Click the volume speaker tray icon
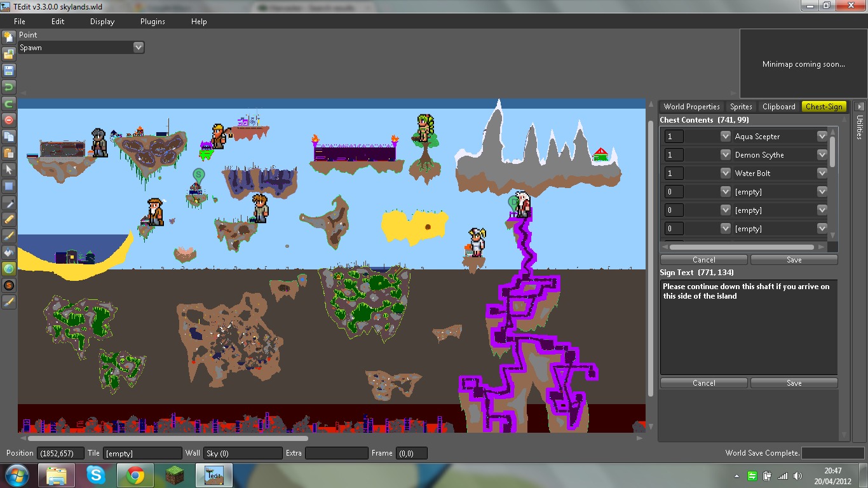This screenshot has height=488, width=868. click(x=797, y=476)
